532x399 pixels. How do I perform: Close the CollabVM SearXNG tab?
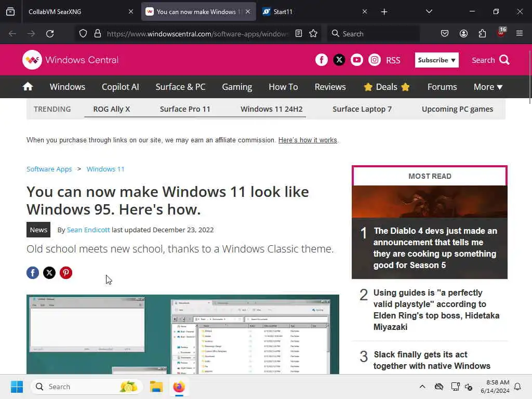coord(131,11)
